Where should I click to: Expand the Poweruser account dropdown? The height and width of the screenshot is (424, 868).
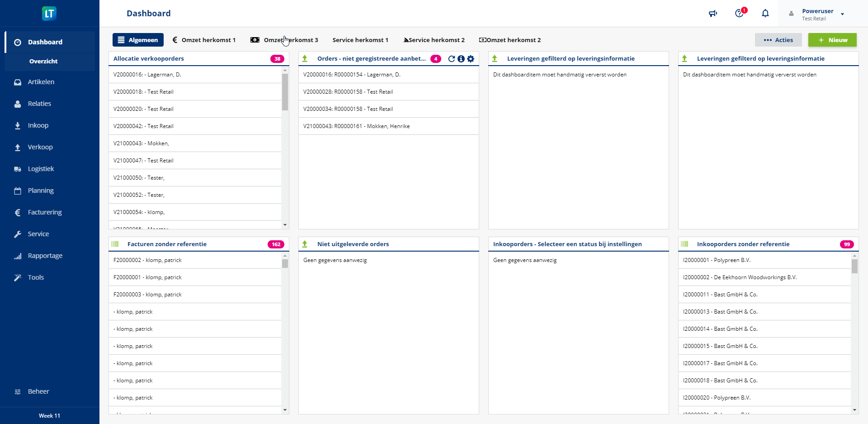pos(842,14)
